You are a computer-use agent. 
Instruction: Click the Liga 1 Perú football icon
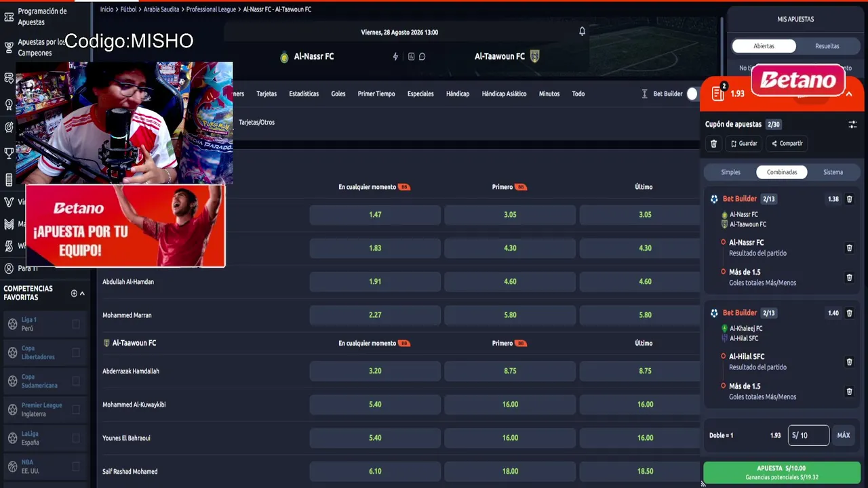12,324
